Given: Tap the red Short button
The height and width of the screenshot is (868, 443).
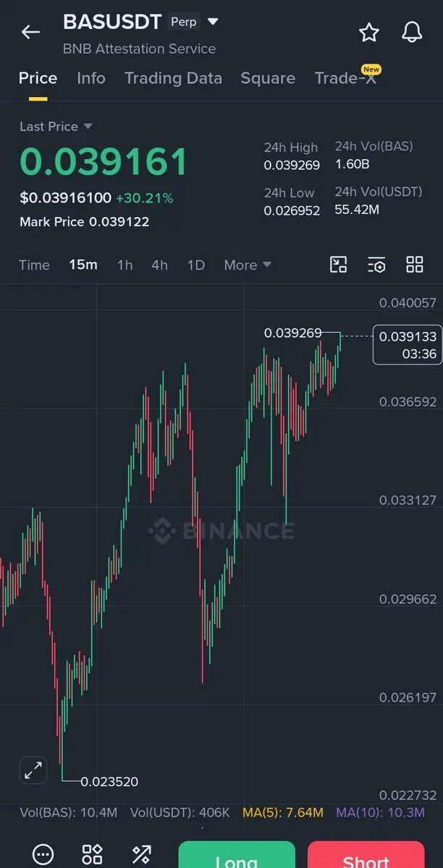Looking at the screenshot, I should 366,855.
